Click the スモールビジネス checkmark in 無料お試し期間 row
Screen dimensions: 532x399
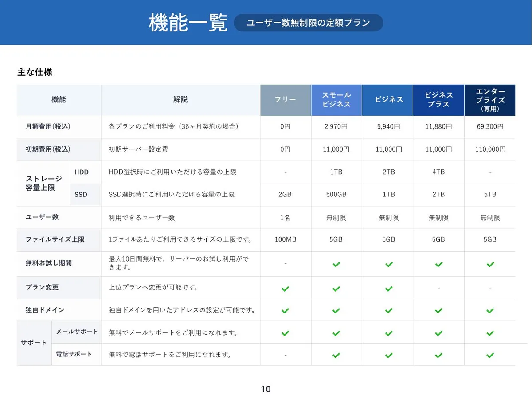tap(336, 264)
